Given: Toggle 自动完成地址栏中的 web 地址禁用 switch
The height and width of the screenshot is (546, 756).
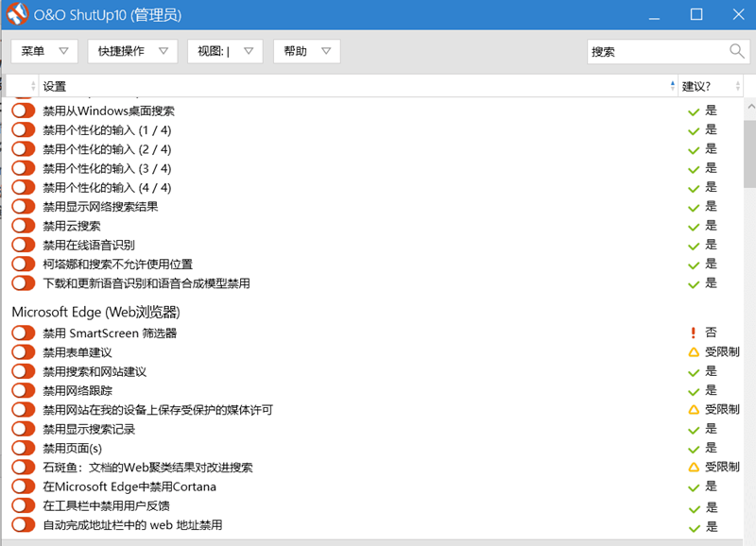Looking at the screenshot, I should pyautogui.click(x=23, y=525).
